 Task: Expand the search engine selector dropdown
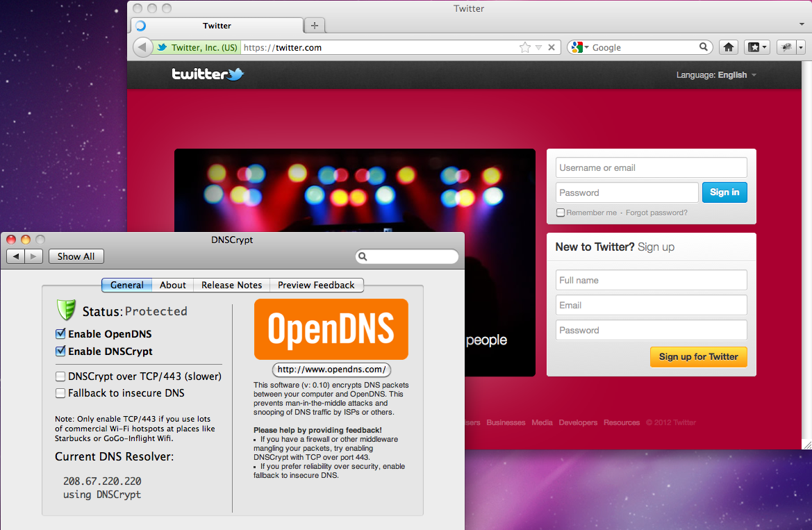[579, 47]
